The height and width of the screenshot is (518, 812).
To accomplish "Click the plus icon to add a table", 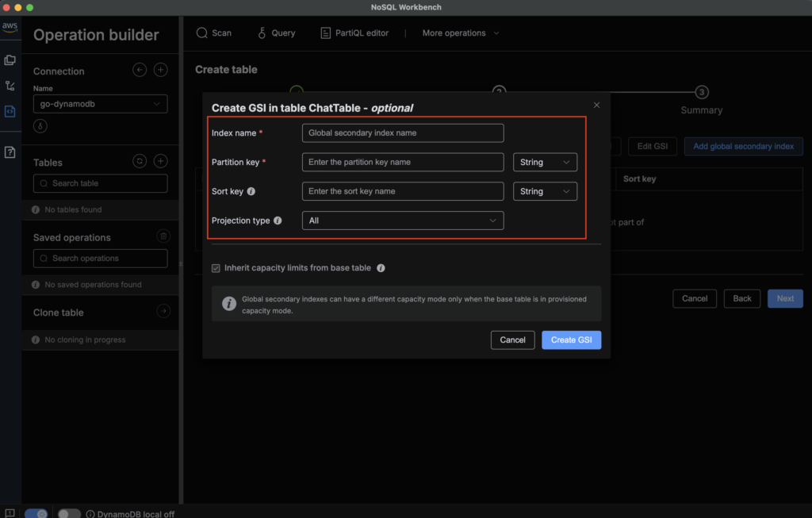I will pyautogui.click(x=160, y=161).
